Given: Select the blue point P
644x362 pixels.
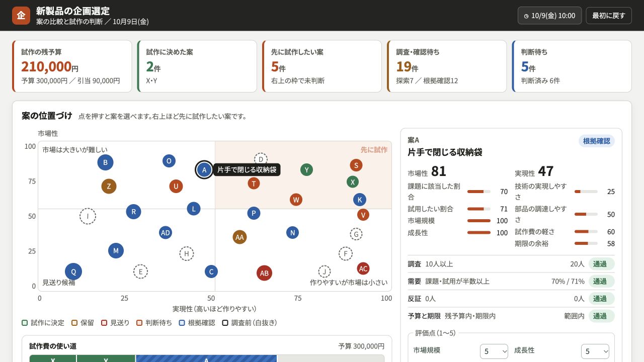Looking at the screenshot, I should (254, 213).
